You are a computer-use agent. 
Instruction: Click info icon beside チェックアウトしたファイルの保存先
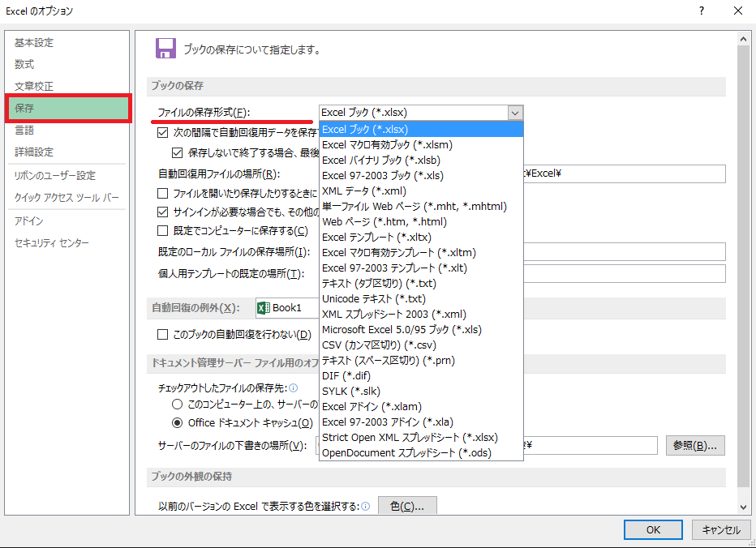click(293, 387)
